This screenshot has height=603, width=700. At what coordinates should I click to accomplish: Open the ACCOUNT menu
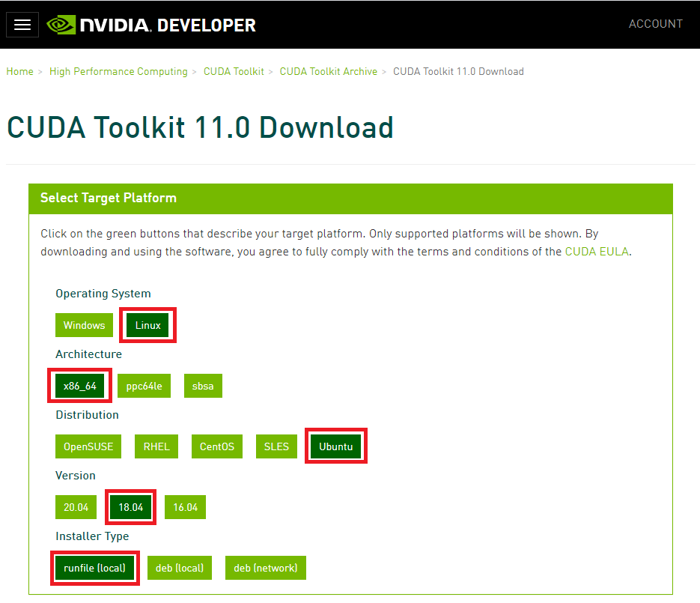tap(655, 24)
